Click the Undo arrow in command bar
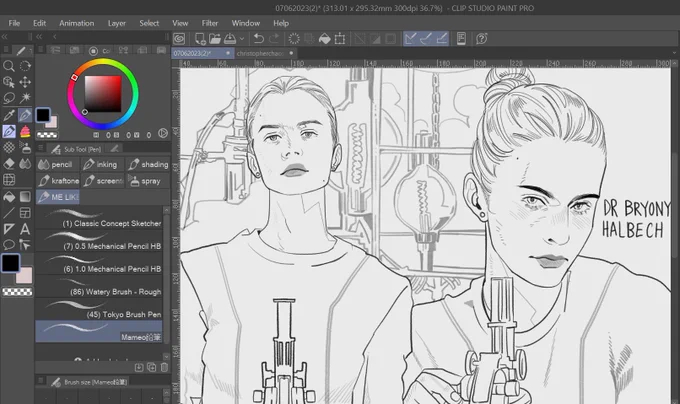Screen dimensions: 680x404 coord(258,39)
